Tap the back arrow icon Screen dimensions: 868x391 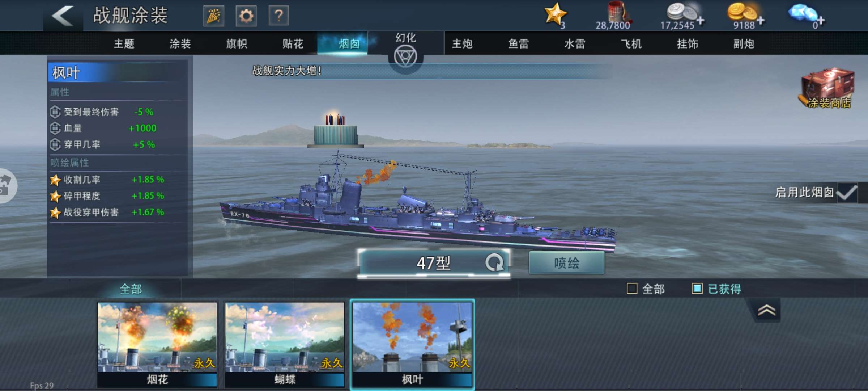pos(63,16)
